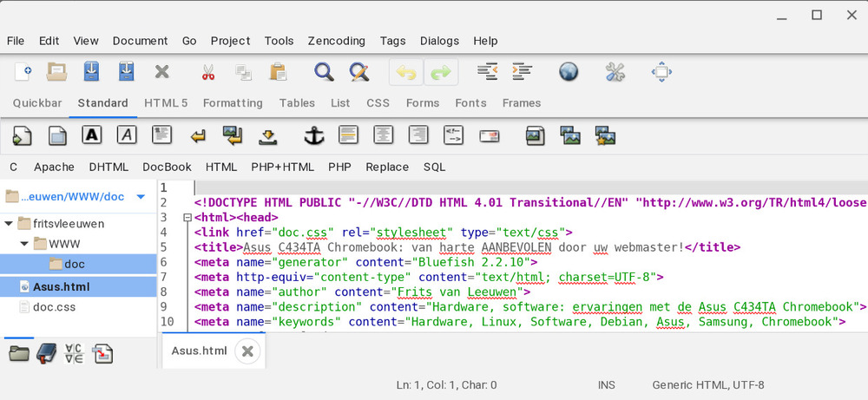Image resolution: width=868 pixels, height=400 pixels.
Task: Switch to the CSS toolbar tab
Action: [378, 103]
